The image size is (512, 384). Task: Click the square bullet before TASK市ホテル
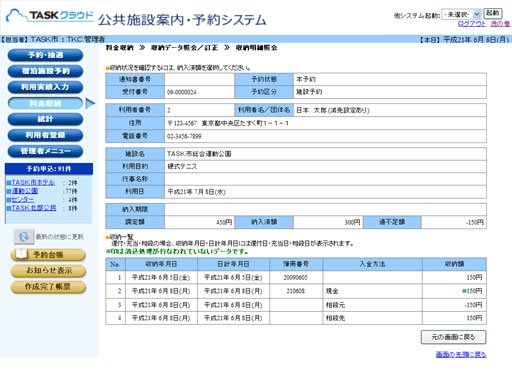tap(9, 183)
